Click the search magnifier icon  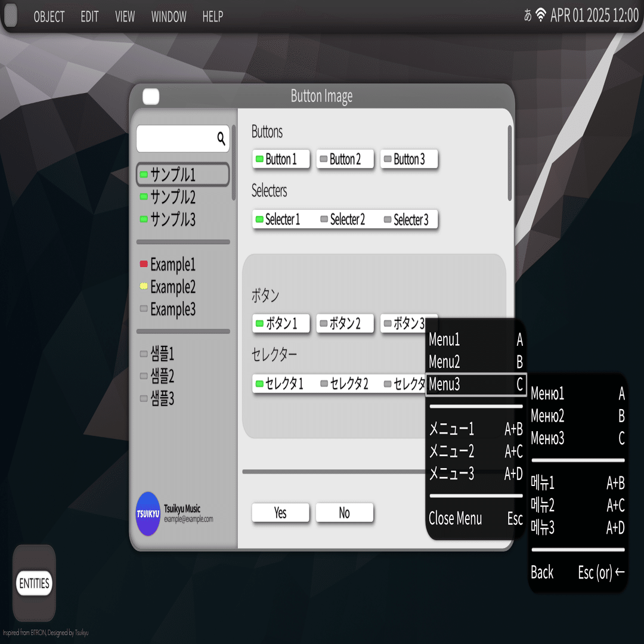(221, 139)
